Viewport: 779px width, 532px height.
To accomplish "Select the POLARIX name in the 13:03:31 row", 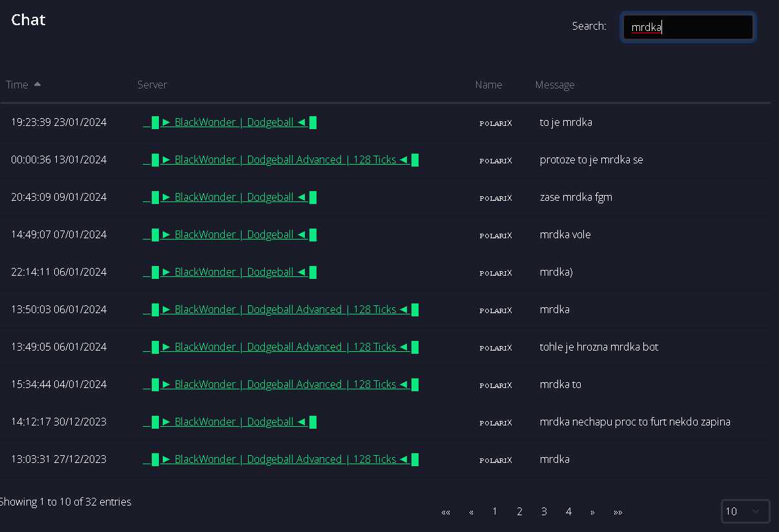I will (496, 460).
